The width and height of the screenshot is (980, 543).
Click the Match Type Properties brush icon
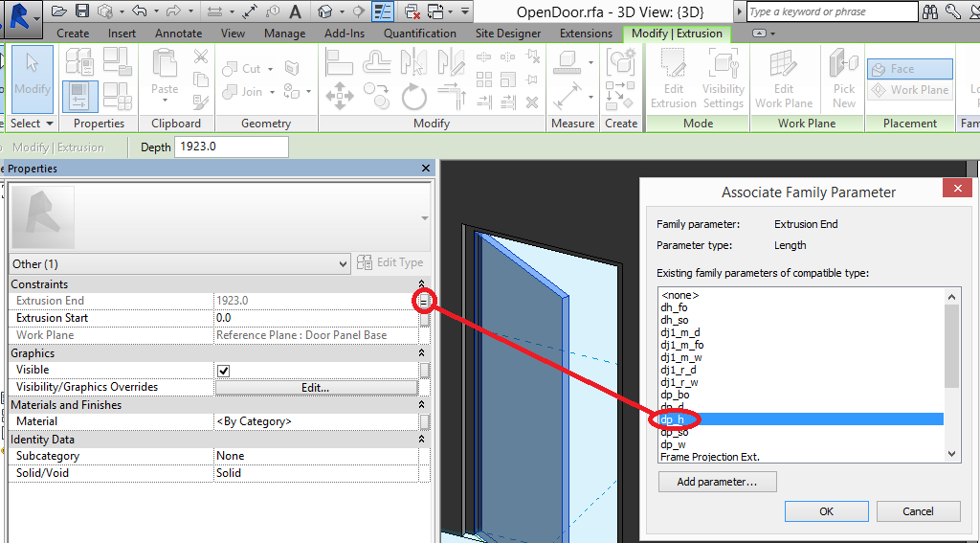pos(201,102)
